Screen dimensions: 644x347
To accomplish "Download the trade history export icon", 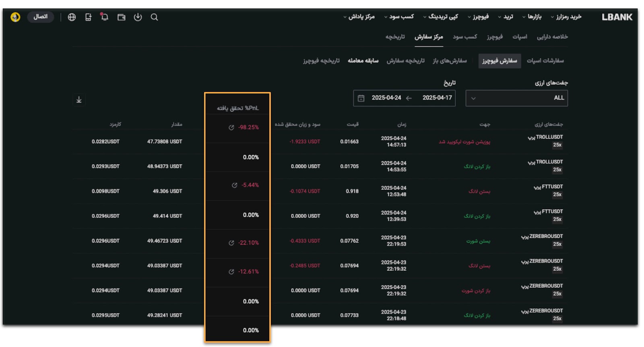I will click(x=79, y=100).
